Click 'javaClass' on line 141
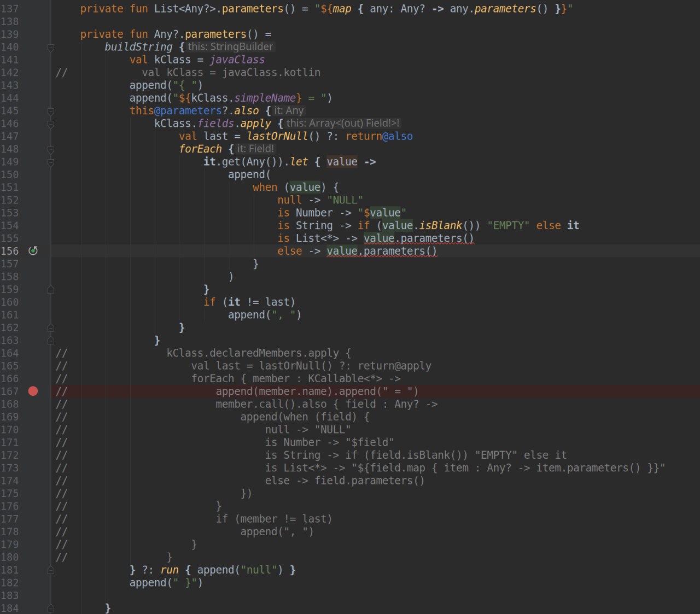The height and width of the screenshot is (614, 700). [237, 60]
